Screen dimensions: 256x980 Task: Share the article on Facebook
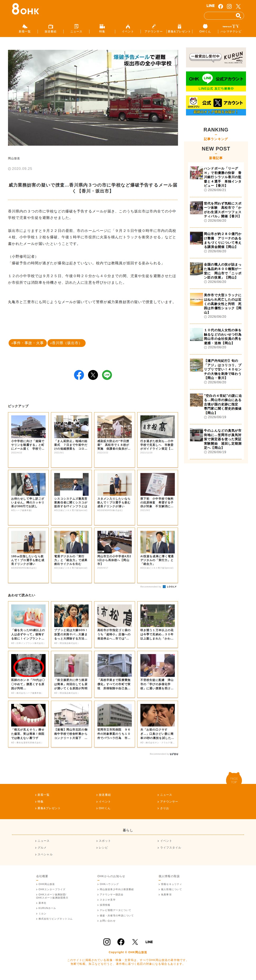point(79,375)
